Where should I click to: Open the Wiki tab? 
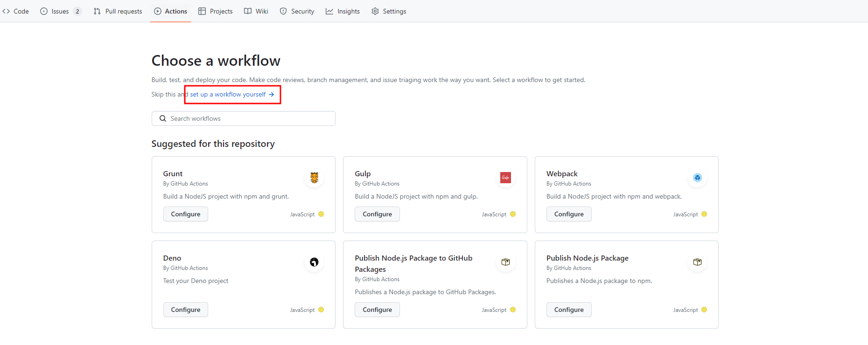coord(256,11)
